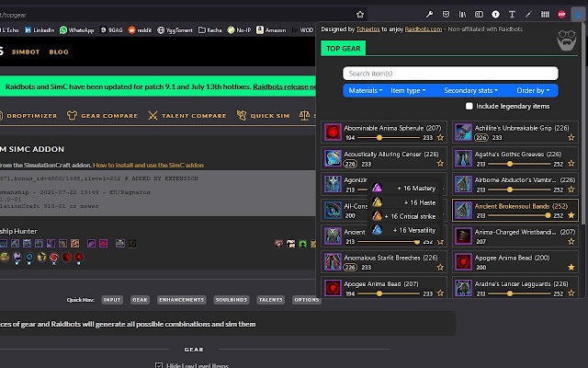The image size is (588, 368).
Task: Open the Quick Sim section
Action: (263, 116)
